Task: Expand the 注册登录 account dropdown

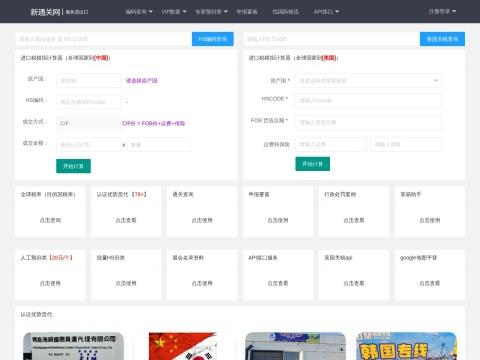Action: (x=442, y=11)
